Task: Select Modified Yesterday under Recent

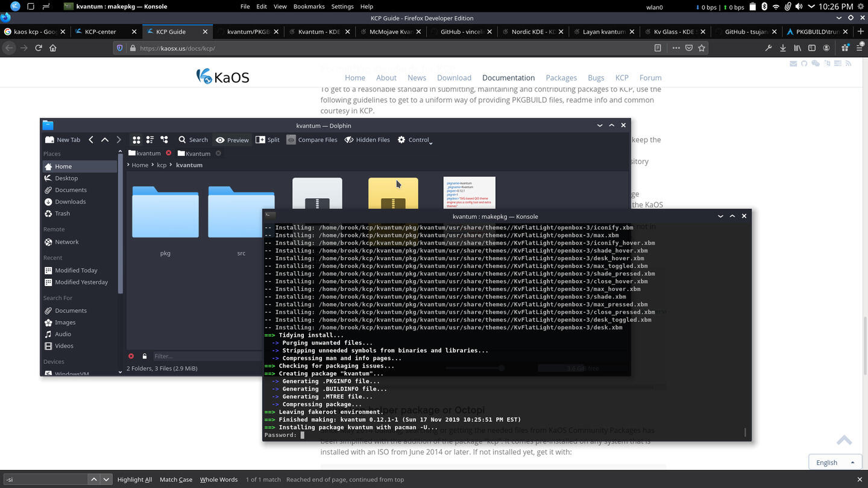Action: pos(80,282)
